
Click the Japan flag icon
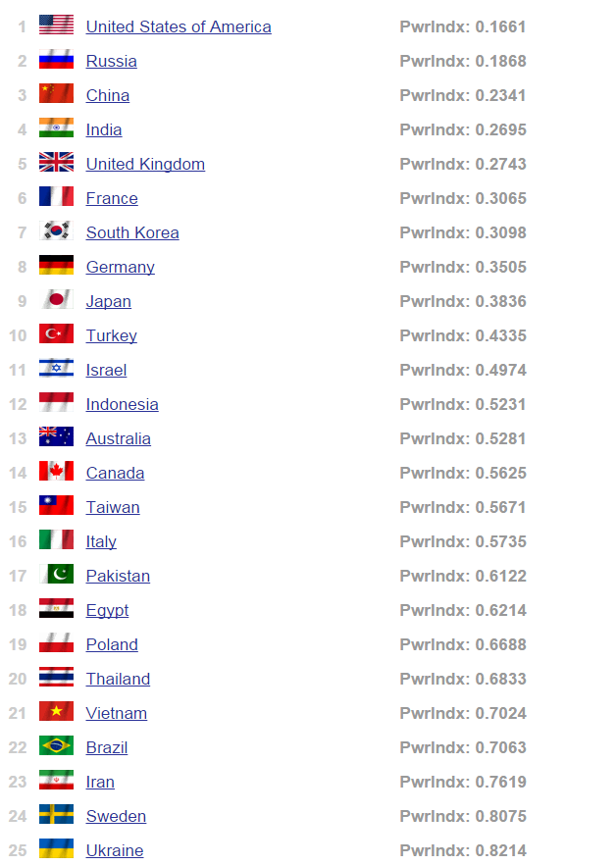56,300
